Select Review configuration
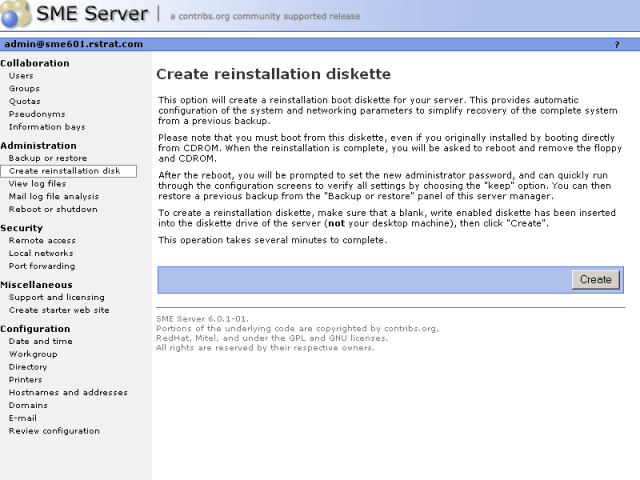Viewport: 640px width, 480px height. tap(54, 431)
